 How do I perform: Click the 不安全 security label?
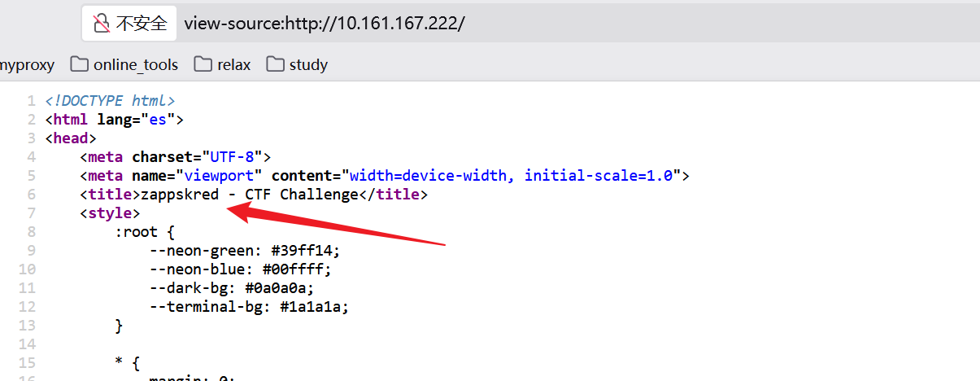click(142, 23)
